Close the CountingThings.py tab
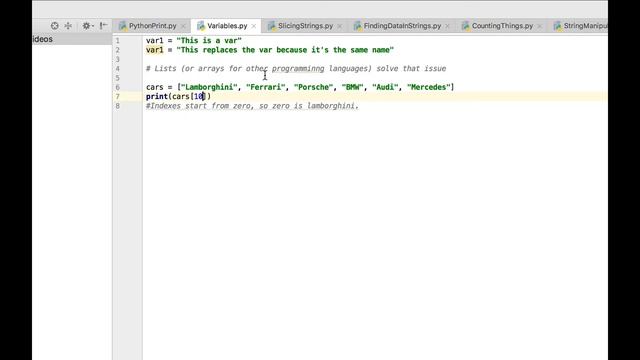This screenshot has width=640, height=360. pos(540,26)
